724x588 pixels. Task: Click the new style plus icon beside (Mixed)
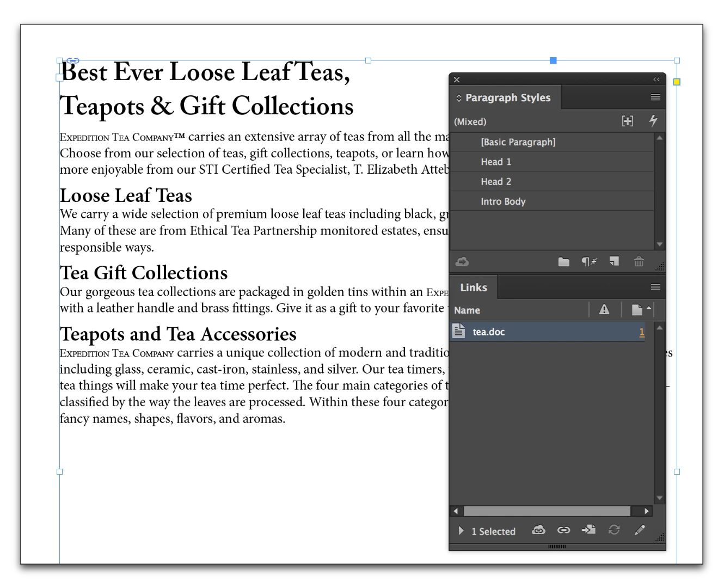coord(628,121)
